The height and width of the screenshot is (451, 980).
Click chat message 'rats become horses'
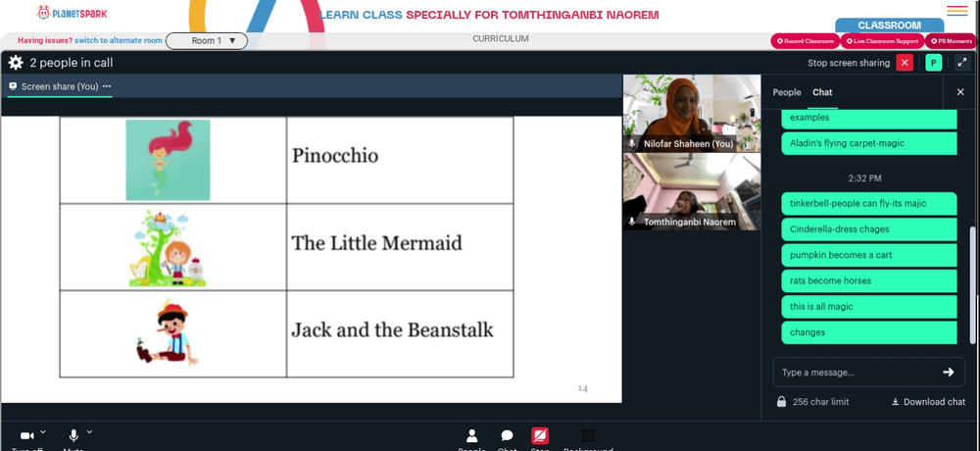pyautogui.click(x=868, y=280)
